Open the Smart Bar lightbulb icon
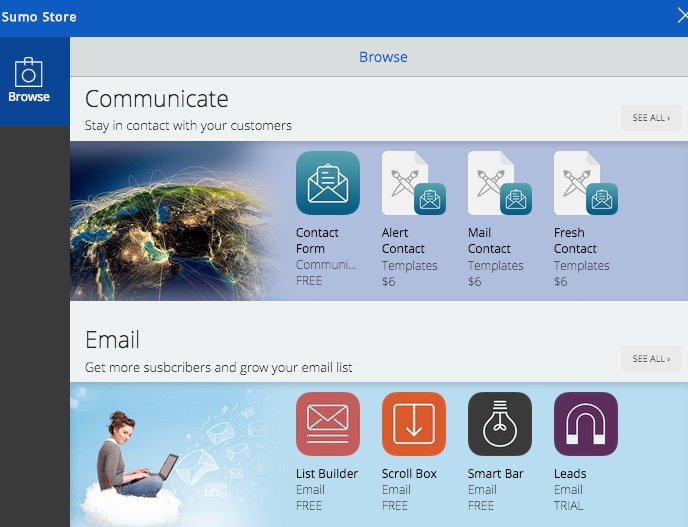 (500, 424)
